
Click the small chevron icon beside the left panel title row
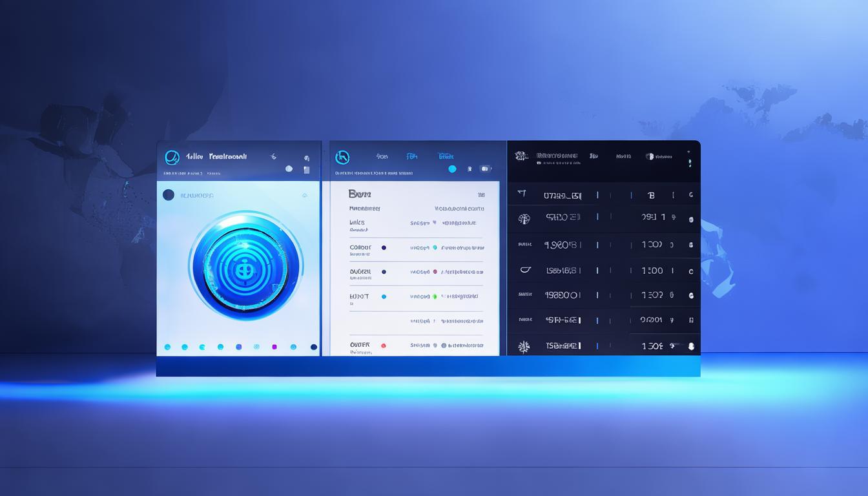click(304, 195)
